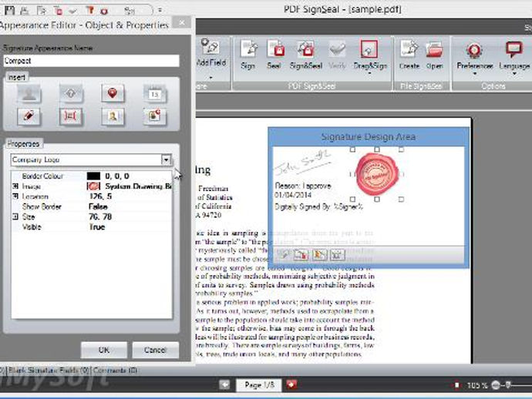Click the Reason: I approve text
Screen dimensions: 532x399
(x=303, y=186)
